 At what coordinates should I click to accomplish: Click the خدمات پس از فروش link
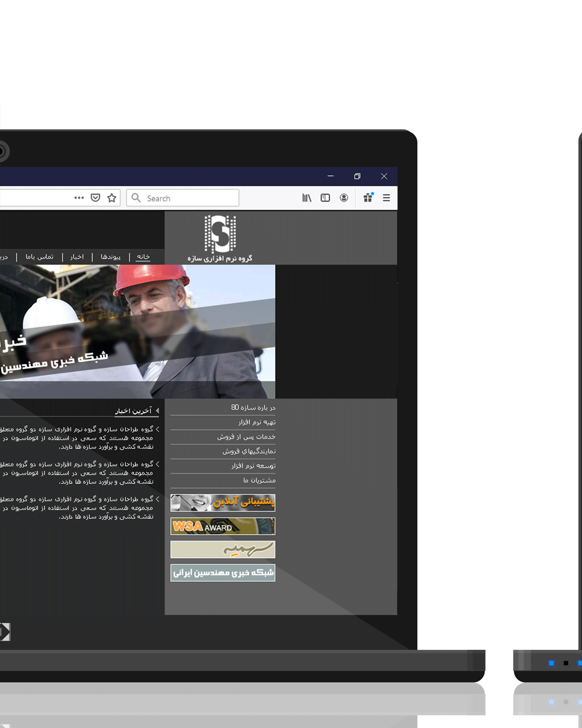[246, 437]
